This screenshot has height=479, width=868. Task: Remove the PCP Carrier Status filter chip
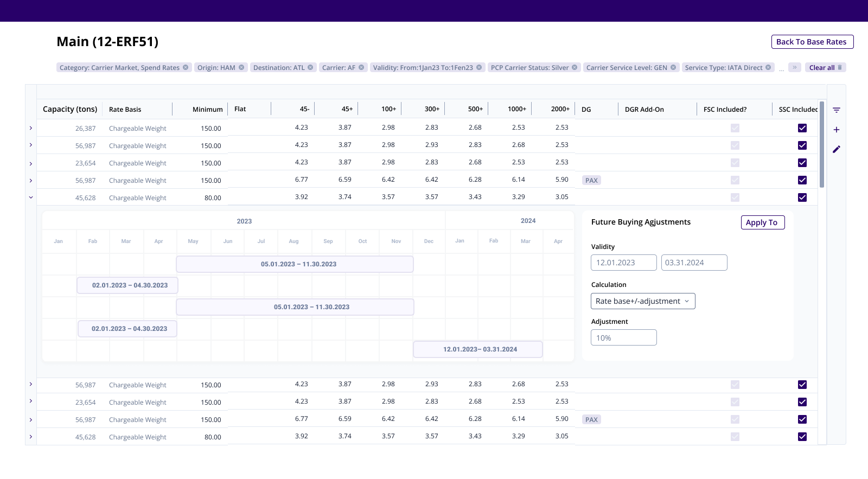(x=575, y=67)
